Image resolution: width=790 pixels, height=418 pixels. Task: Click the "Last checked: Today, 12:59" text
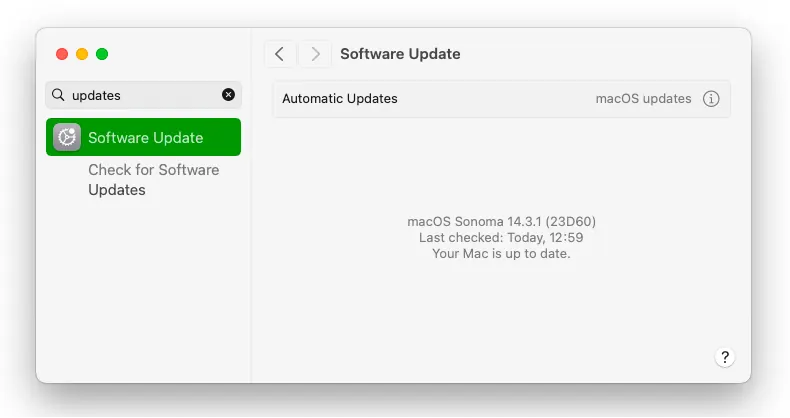click(501, 237)
